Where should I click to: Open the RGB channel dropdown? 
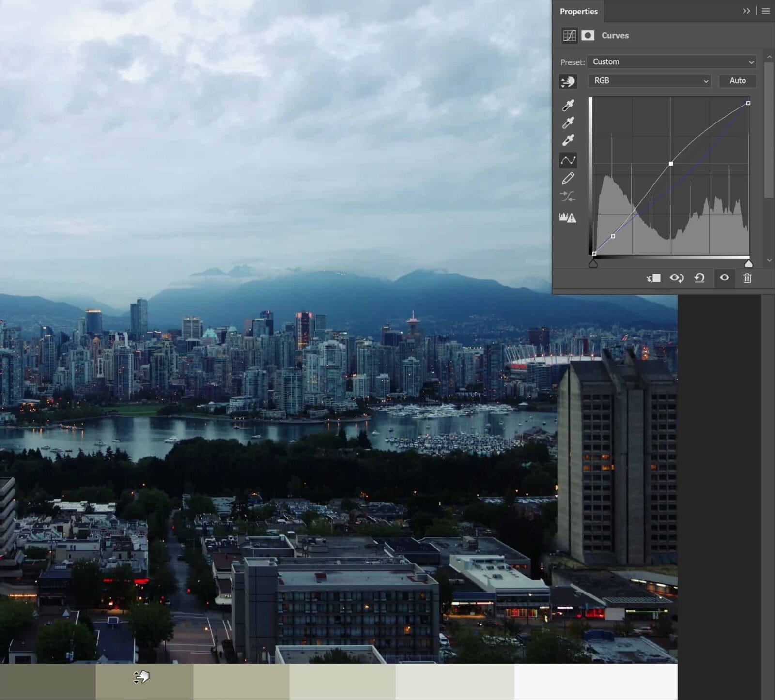(649, 81)
